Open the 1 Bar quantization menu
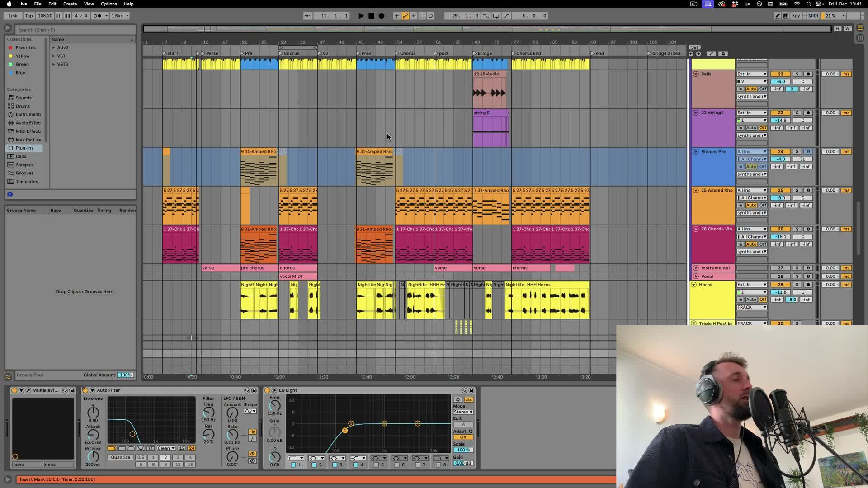 120,16
